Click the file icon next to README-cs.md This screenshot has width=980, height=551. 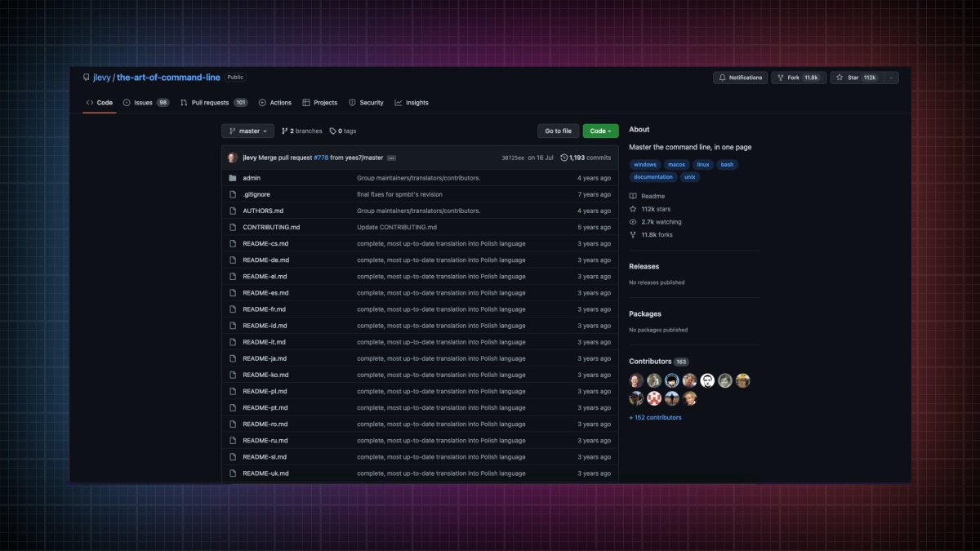point(233,243)
